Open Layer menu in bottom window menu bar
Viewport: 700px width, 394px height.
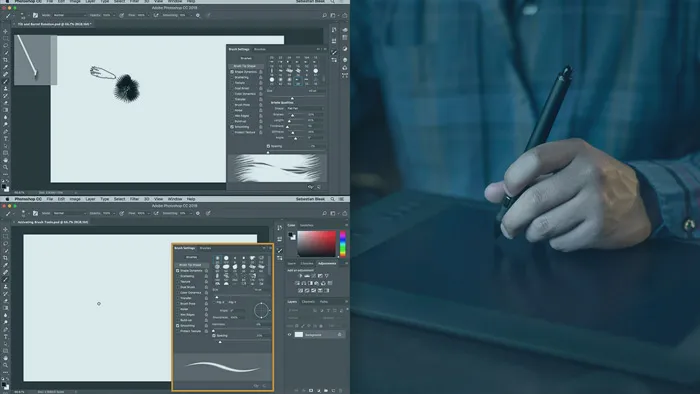[x=90, y=199]
